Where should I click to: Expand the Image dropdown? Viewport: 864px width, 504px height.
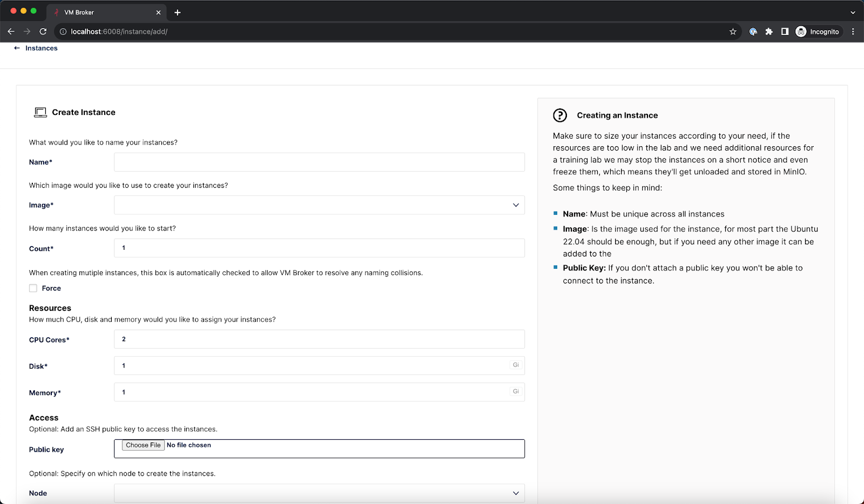[319, 205]
